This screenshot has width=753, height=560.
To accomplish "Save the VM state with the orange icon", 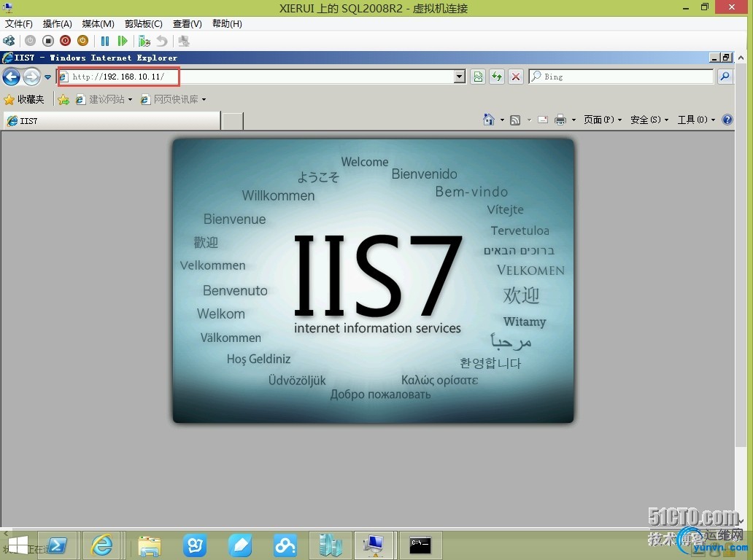I will click(82, 42).
